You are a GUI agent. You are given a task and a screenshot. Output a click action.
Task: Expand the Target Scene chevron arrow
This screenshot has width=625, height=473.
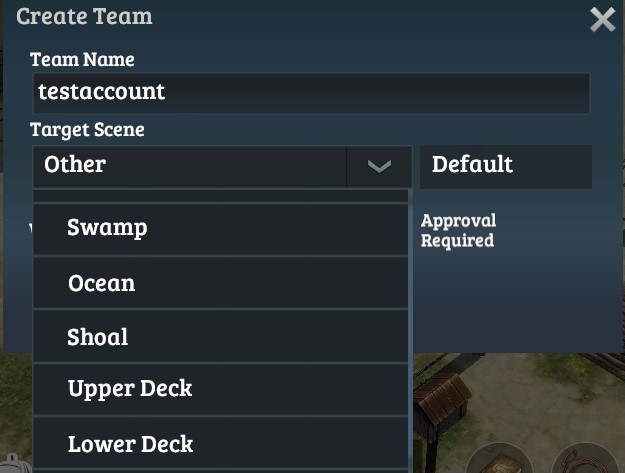click(x=379, y=166)
